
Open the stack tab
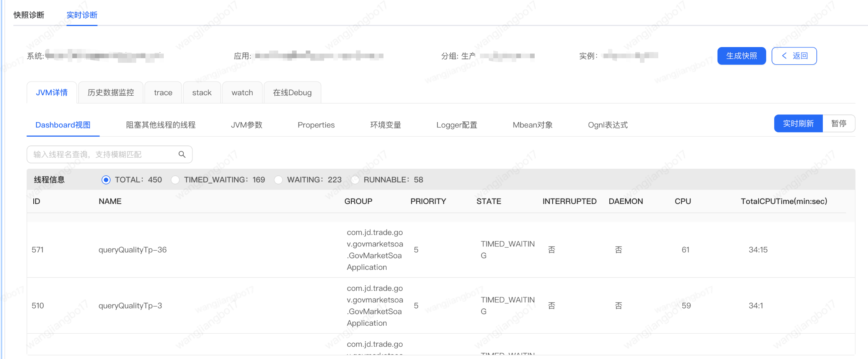(x=202, y=92)
